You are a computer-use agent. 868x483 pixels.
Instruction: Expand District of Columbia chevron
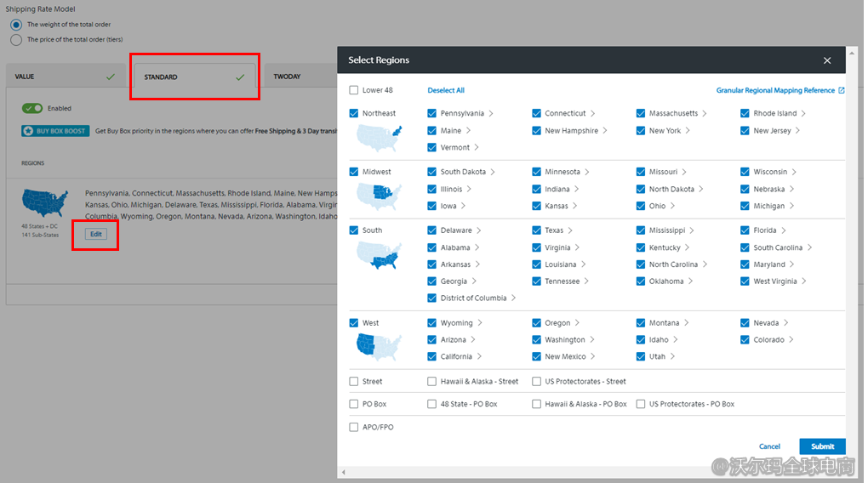tap(513, 298)
